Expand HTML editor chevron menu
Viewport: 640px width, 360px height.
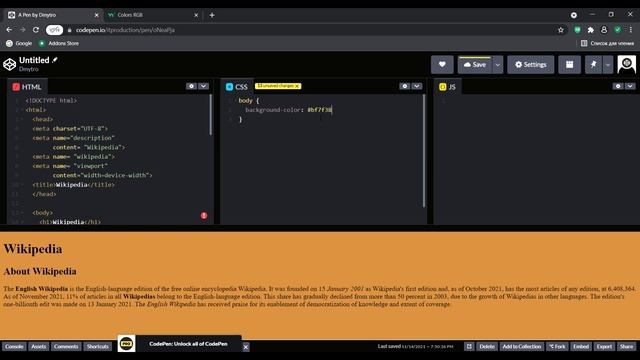[x=203, y=86]
